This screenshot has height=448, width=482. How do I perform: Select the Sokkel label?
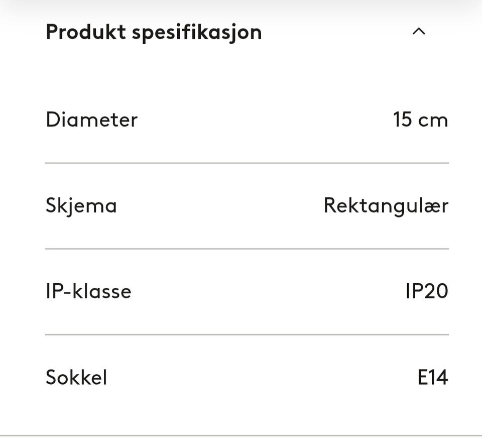76,377
